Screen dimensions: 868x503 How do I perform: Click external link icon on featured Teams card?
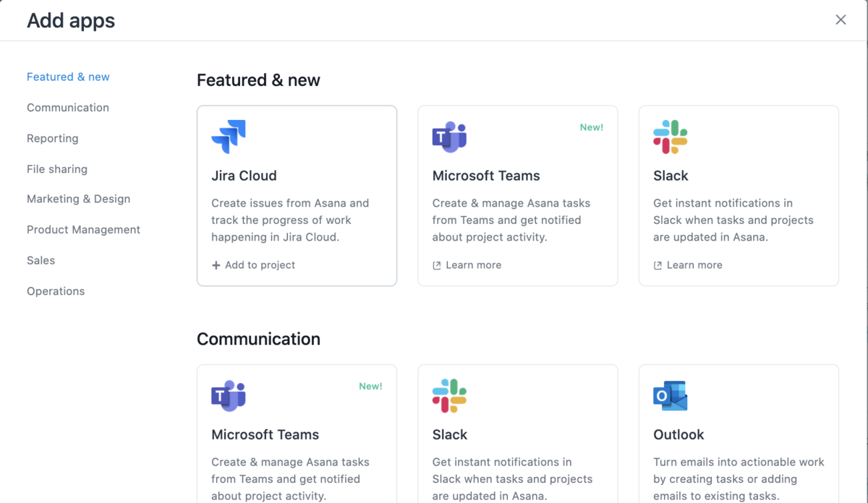(437, 265)
